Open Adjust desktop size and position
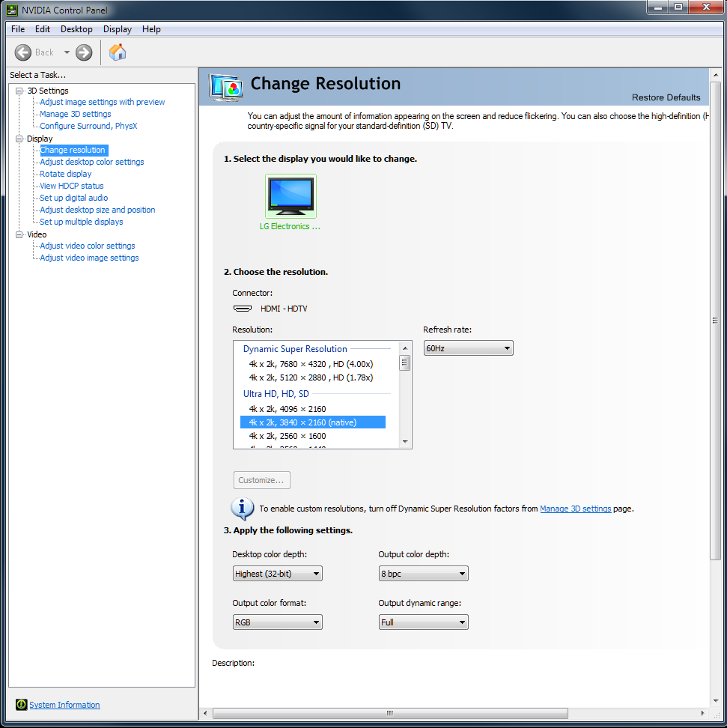 click(x=97, y=210)
